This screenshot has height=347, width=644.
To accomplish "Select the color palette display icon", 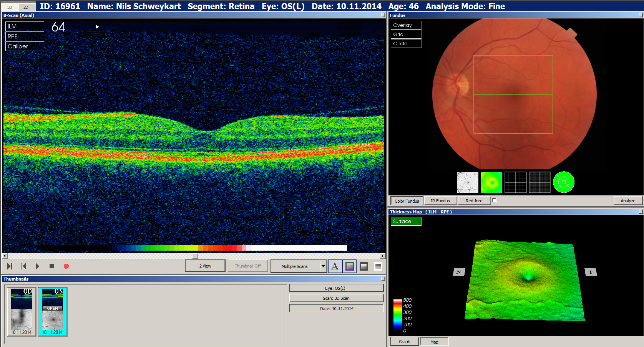I will [349, 266].
